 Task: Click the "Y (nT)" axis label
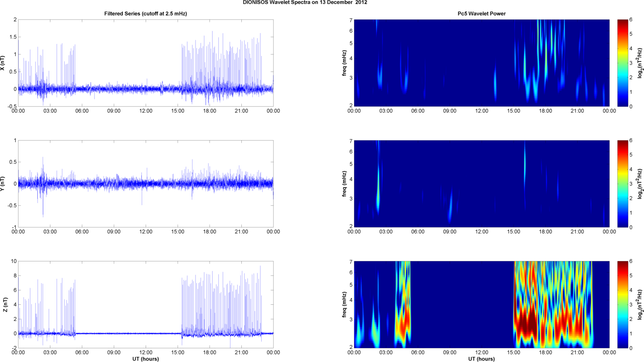coord(3,184)
